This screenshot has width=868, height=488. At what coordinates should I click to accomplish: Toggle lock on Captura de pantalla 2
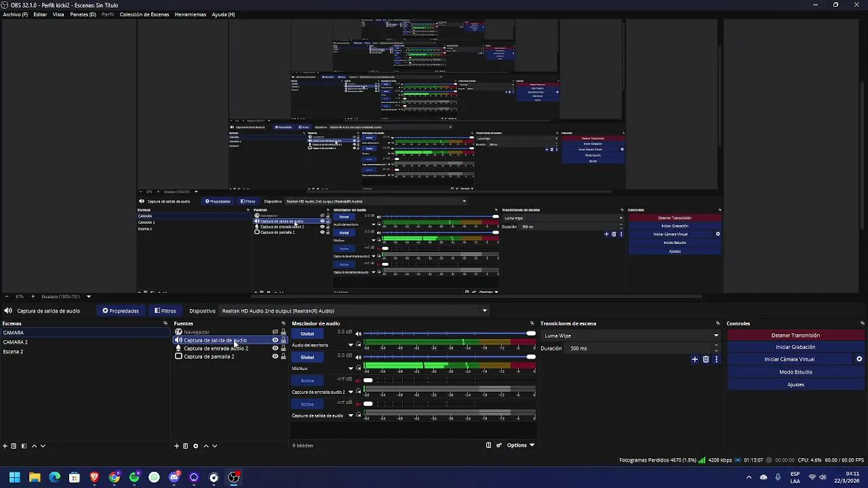(283, 357)
